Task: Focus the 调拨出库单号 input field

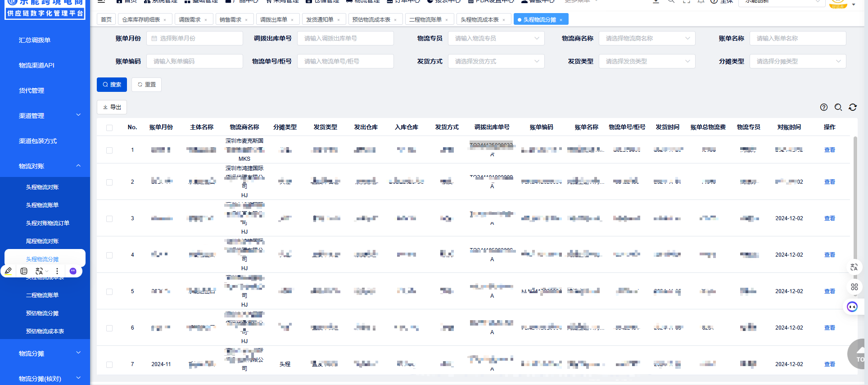Action: 345,38
